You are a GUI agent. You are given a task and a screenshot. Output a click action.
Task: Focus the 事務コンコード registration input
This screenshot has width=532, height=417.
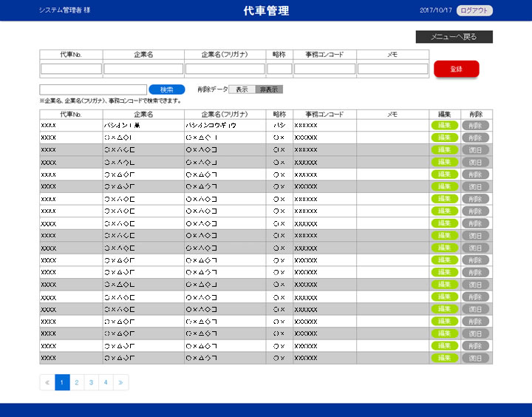pos(324,69)
